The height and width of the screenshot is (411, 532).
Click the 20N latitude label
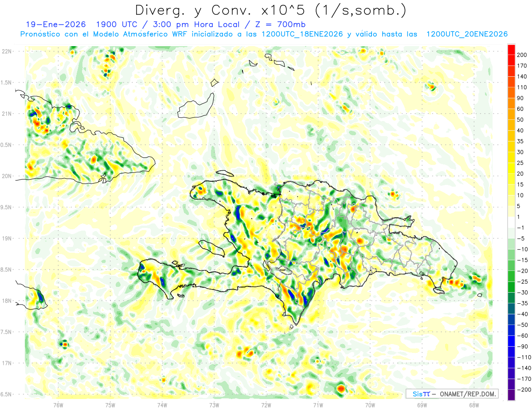[x=7, y=176]
